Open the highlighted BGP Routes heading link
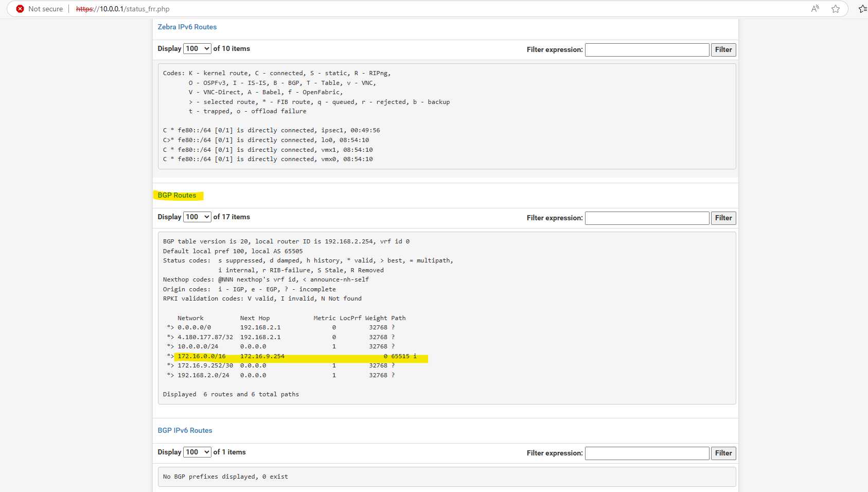Viewport: 868px width, 492px height. click(177, 195)
